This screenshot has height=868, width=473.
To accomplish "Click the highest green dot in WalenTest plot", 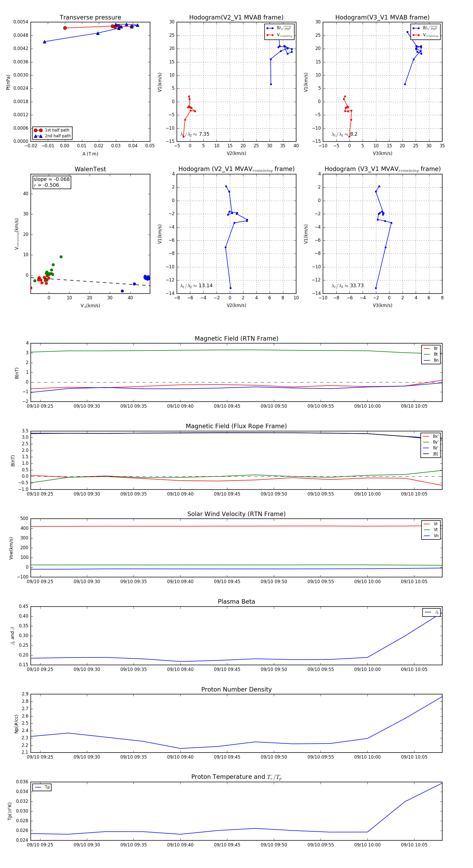I will pyautogui.click(x=61, y=257).
